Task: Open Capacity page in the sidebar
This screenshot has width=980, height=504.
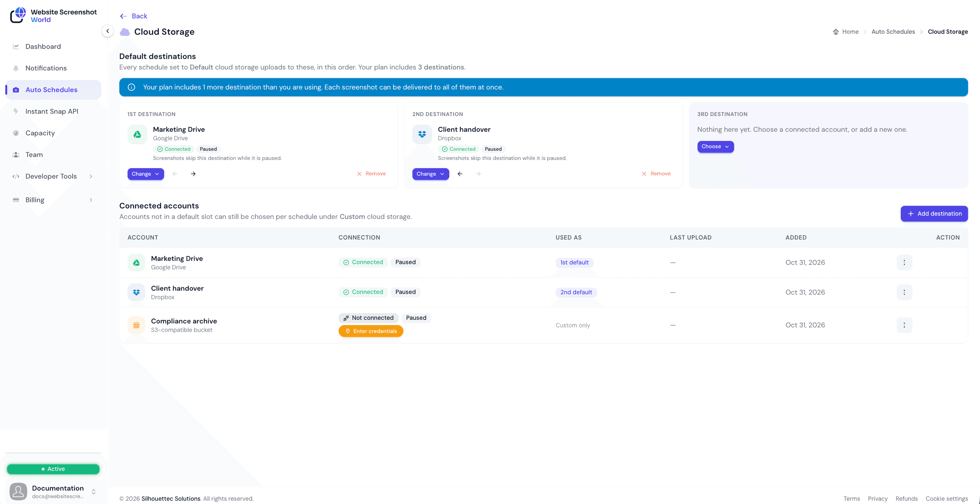Action: [53, 133]
